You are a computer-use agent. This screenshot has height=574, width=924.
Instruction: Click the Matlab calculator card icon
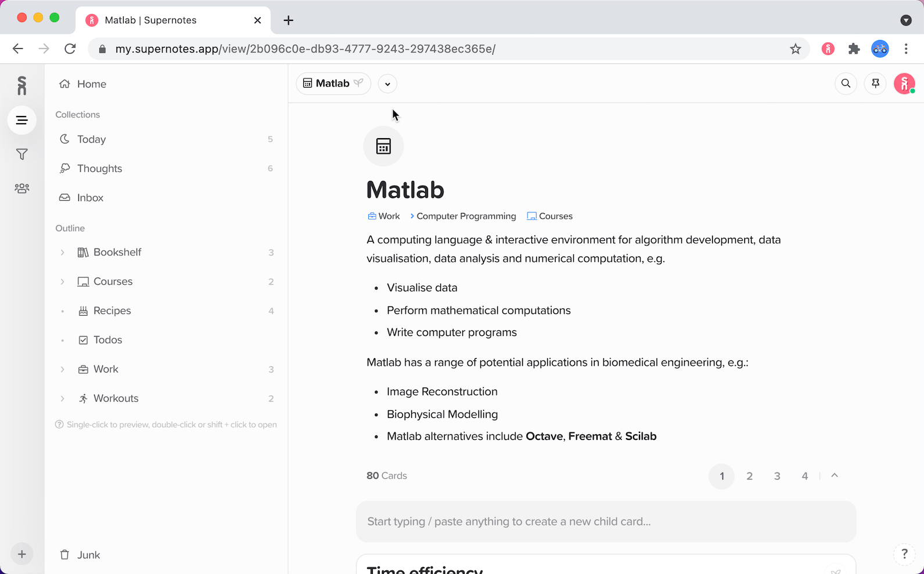click(383, 146)
